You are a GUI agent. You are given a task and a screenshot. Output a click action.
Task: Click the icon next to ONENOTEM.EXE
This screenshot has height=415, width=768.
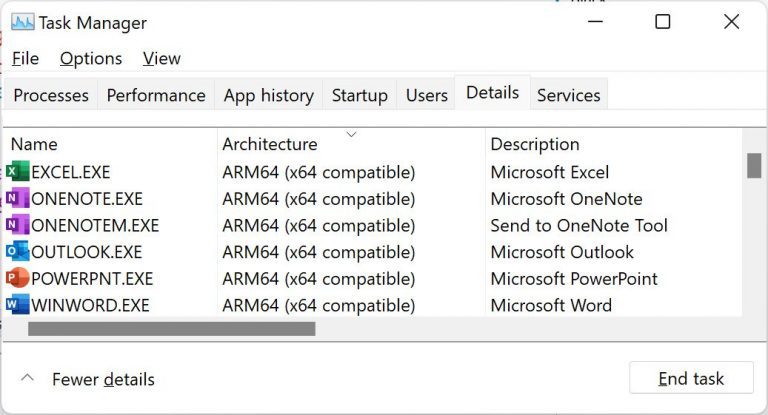coord(17,226)
